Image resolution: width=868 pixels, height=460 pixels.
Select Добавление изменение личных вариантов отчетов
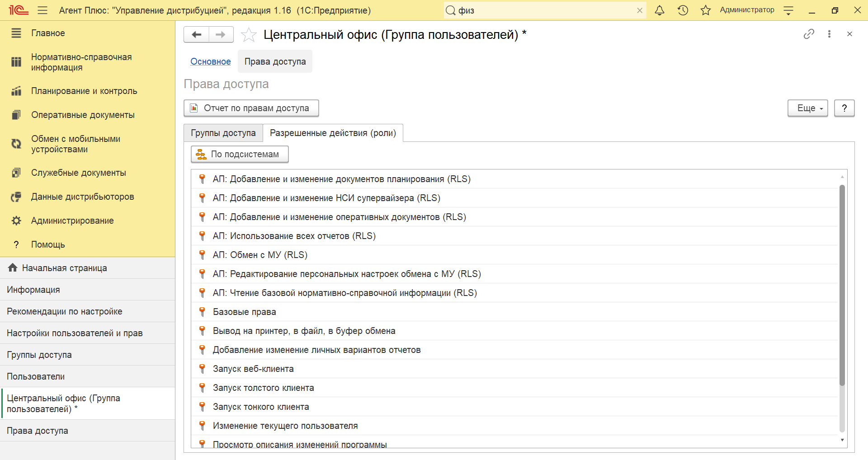point(514,350)
